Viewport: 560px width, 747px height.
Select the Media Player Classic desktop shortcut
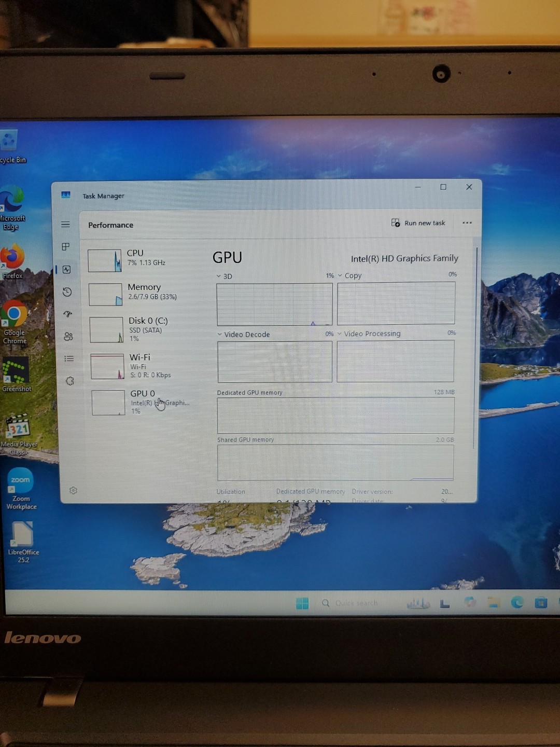coord(19,435)
